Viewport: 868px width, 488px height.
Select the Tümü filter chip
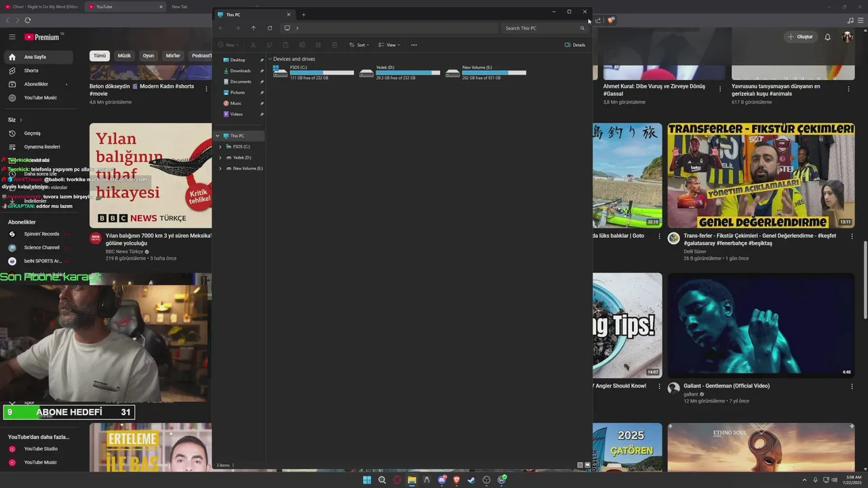(x=100, y=56)
